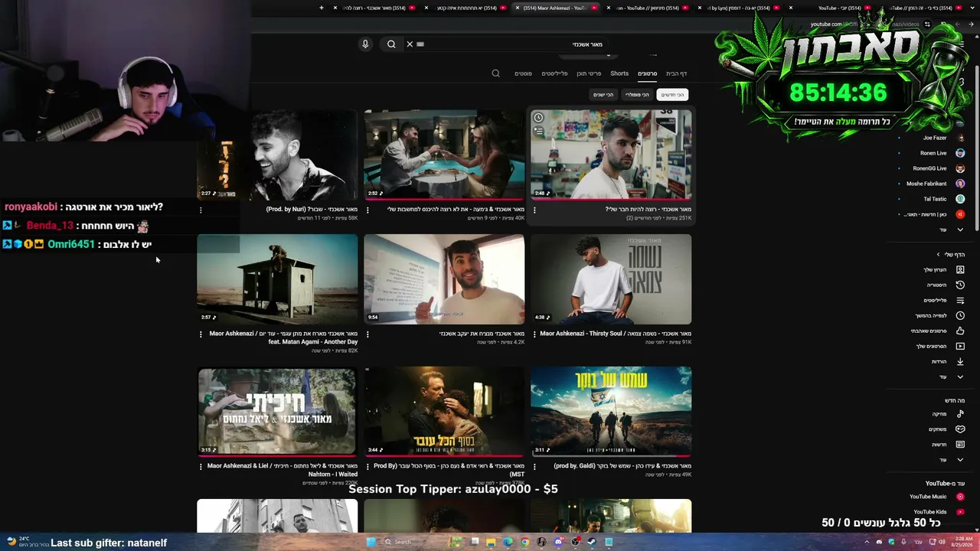Click the voice search microphone icon

(x=365, y=44)
